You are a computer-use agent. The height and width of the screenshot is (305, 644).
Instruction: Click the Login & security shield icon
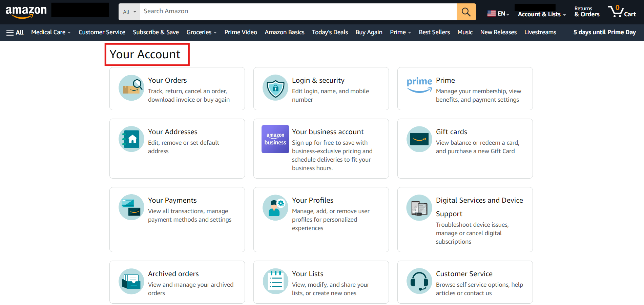point(275,88)
